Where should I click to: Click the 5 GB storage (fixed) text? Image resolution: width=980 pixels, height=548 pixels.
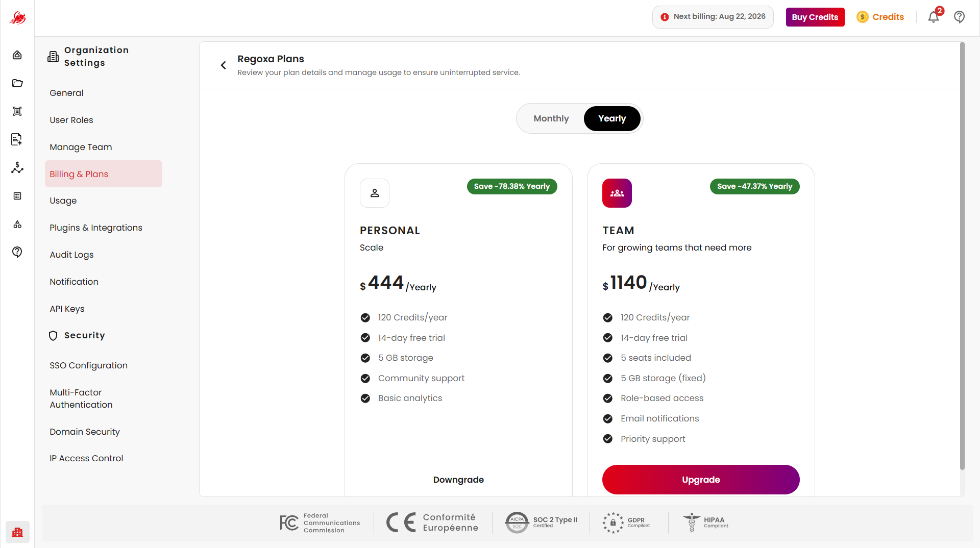pyautogui.click(x=663, y=378)
